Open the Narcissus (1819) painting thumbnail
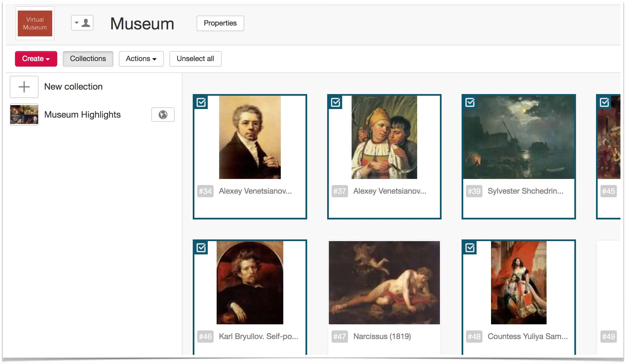626x364 pixels. point(384,283)
